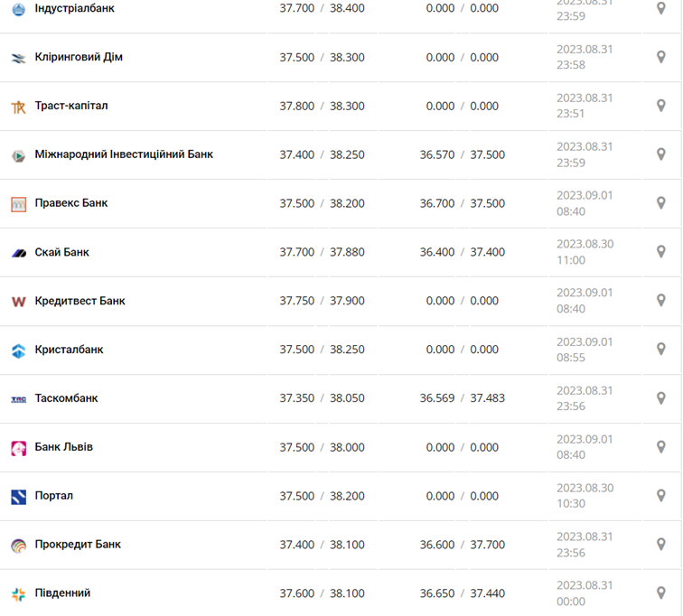The height and width of the screenshot is (616, 683).
Task: Click the map pin icon for Індустріалбанк
Action: pos(660,8)
